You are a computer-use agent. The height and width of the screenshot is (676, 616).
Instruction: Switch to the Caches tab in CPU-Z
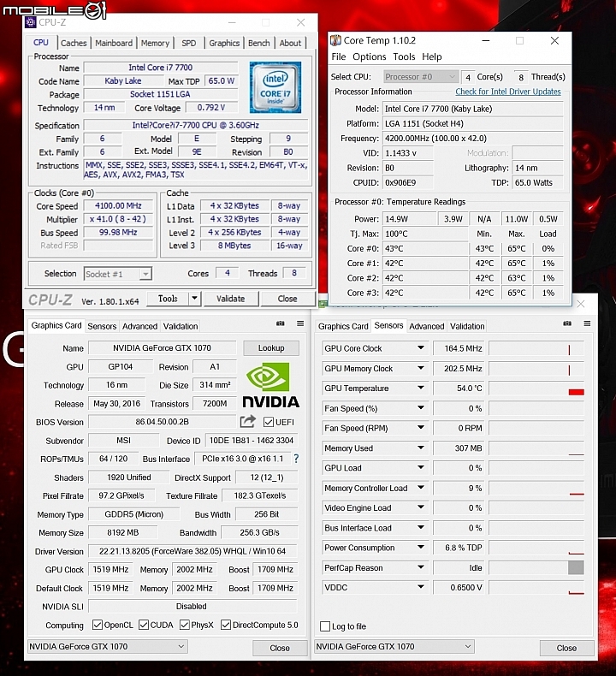(74, 43)
